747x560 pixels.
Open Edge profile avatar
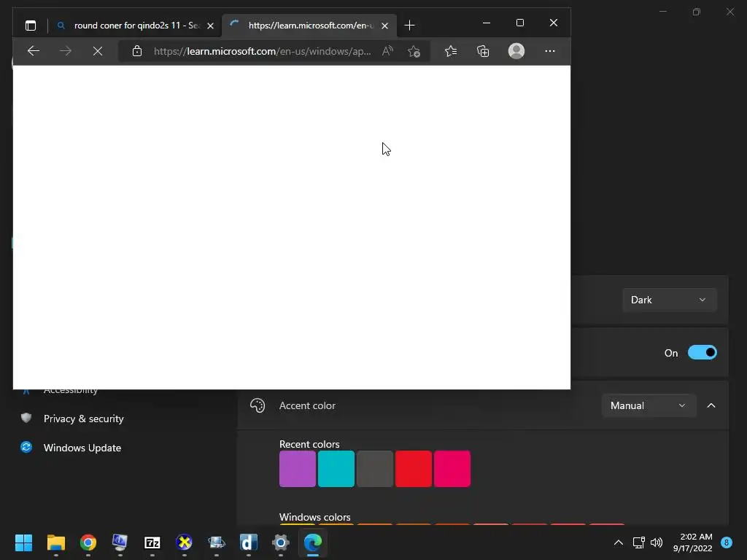point(516,51)
